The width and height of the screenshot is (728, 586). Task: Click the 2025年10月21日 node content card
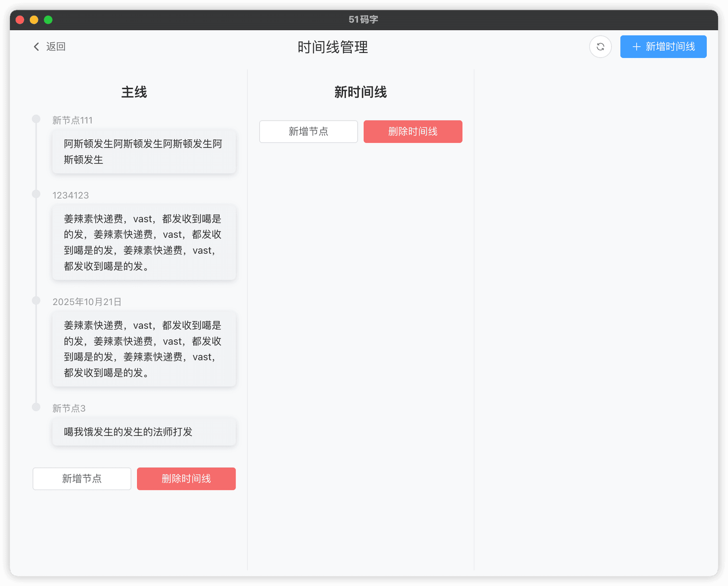[x=144, y=349]
